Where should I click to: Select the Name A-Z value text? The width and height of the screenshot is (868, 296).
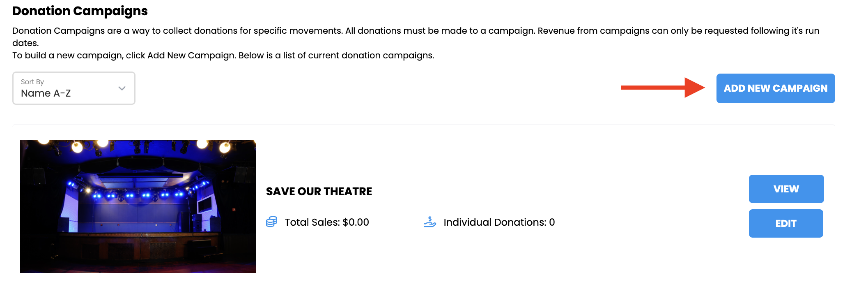46,93
